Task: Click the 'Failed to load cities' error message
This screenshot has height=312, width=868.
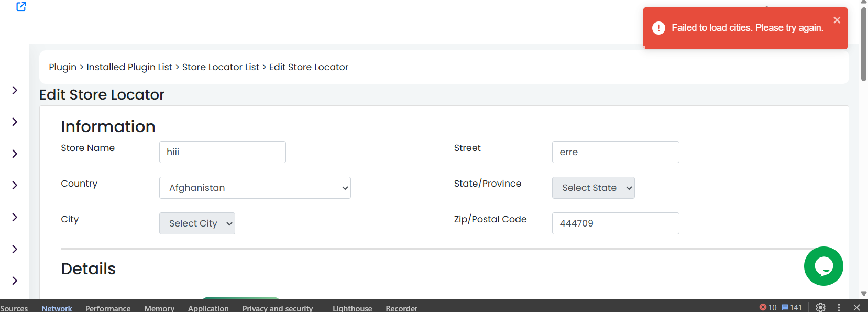Action: tap(748, 28)
